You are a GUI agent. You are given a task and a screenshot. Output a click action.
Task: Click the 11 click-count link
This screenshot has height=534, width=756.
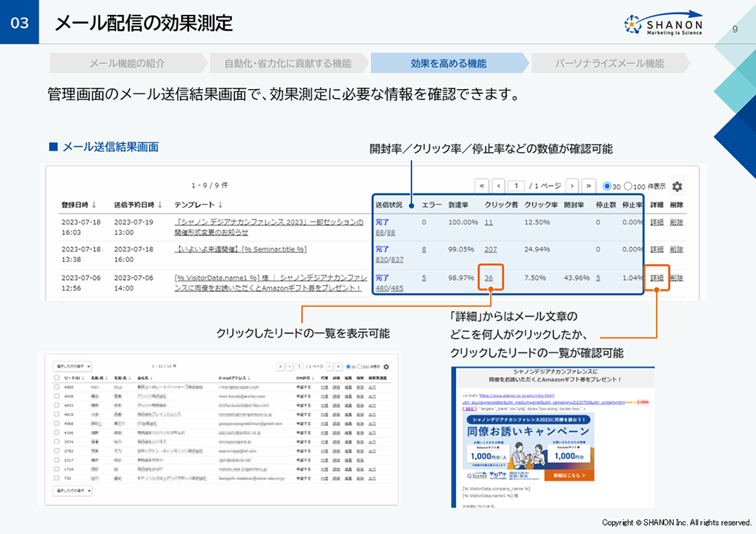(x=488, y=222)
